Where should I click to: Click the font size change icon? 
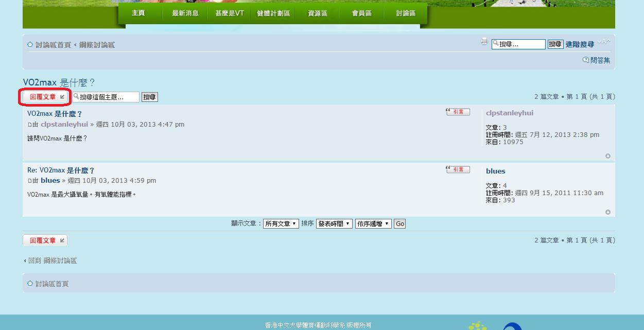pos(605,42)
